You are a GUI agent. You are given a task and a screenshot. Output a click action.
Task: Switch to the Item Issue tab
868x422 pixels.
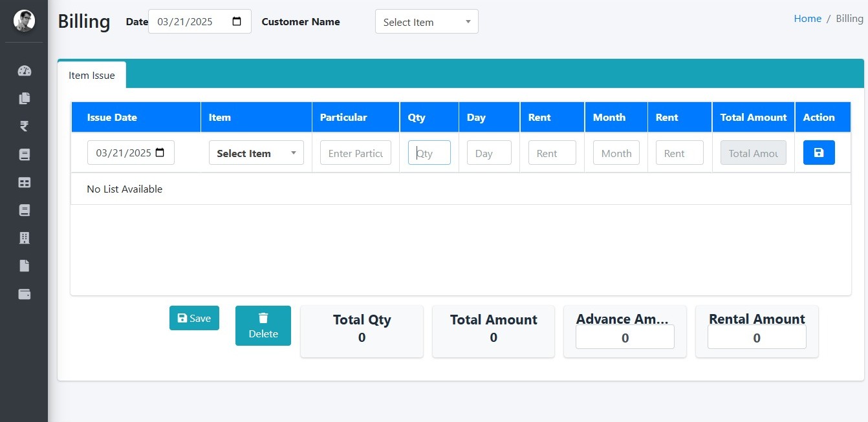(x=92, y=76)
